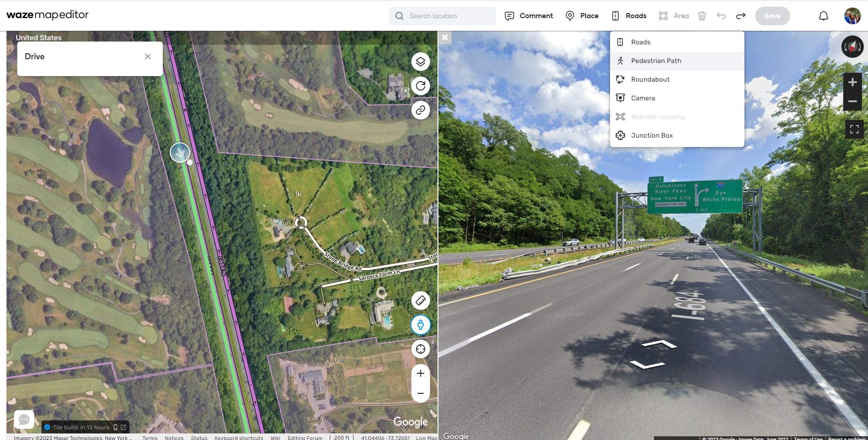Activate the ruler measurement tool
This screenshot has height=440, width=868.
tap(420, 300)
